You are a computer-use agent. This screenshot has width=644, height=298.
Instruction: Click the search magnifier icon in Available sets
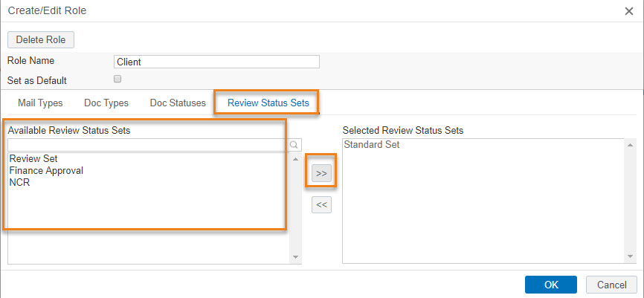point(294,144)
